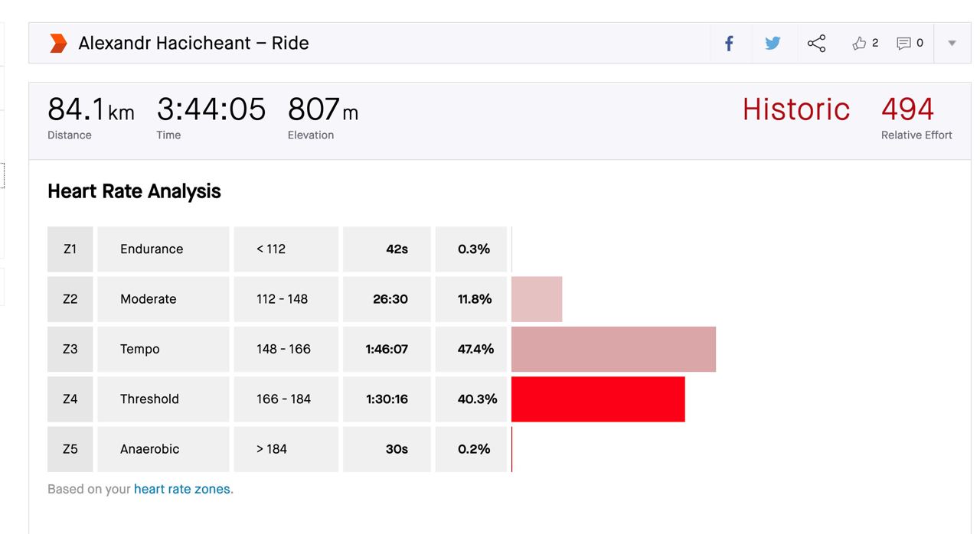Viewport: 980px width, 534px height.
Task: Open the heart rate zones link
Action: coord(181,489)
